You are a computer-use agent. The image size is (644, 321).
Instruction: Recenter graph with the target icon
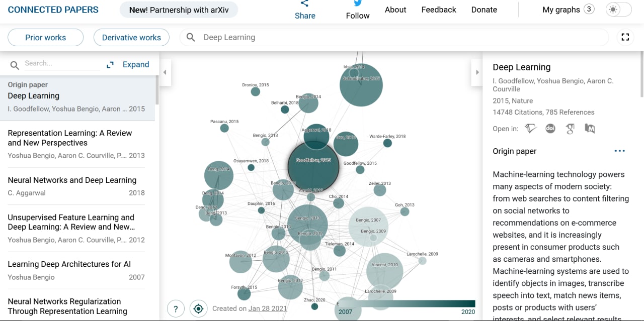pyautogui.click(x=198, y=308)
